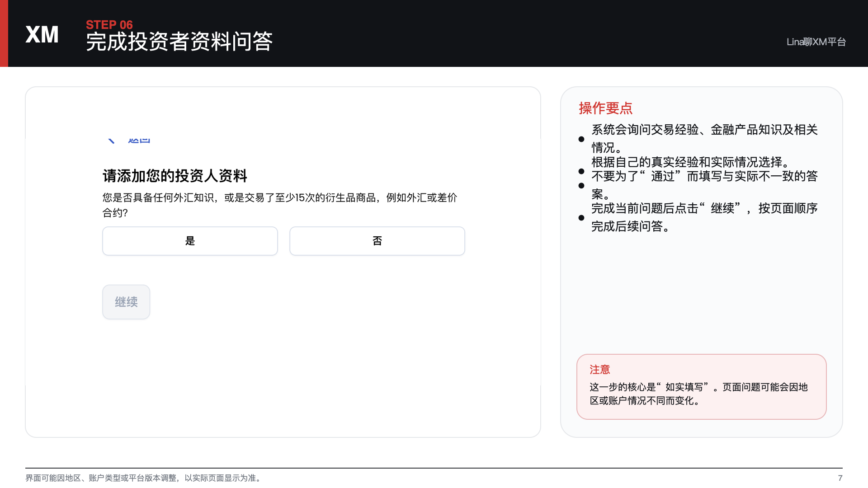Click the 继续 continue button
868x488 pixels.
click(126, 302)
